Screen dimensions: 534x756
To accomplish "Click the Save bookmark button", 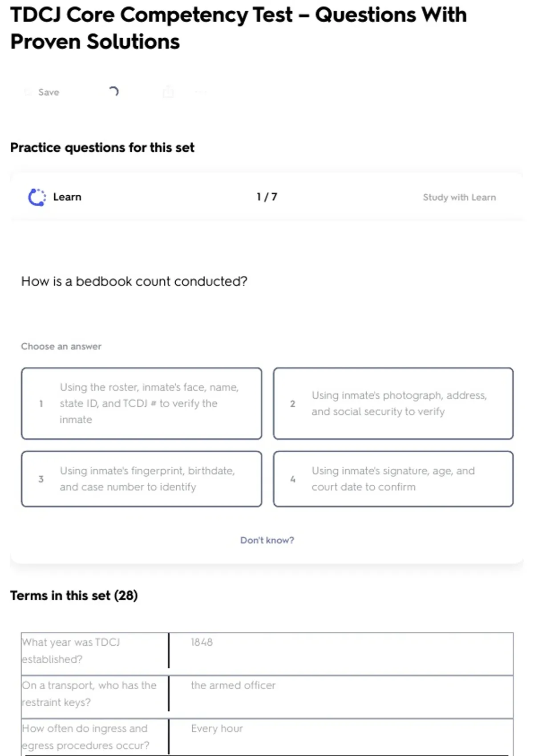I will point(42,92).
